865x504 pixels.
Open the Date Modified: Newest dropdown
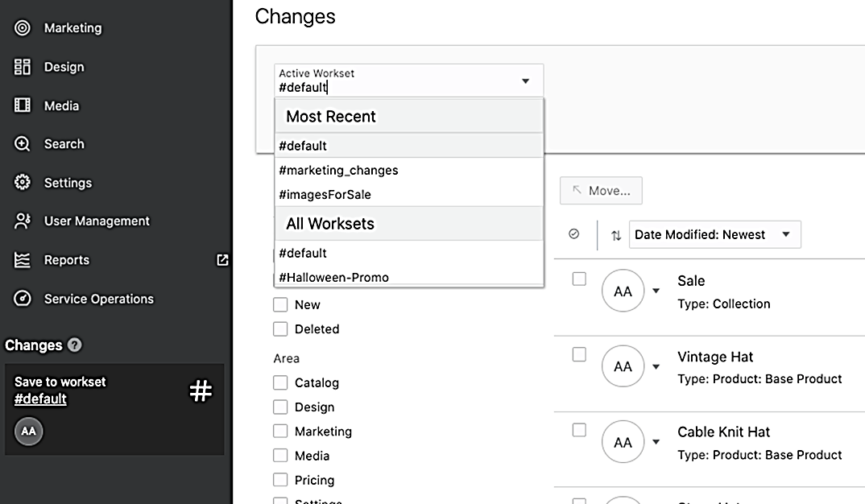[714, 235]
